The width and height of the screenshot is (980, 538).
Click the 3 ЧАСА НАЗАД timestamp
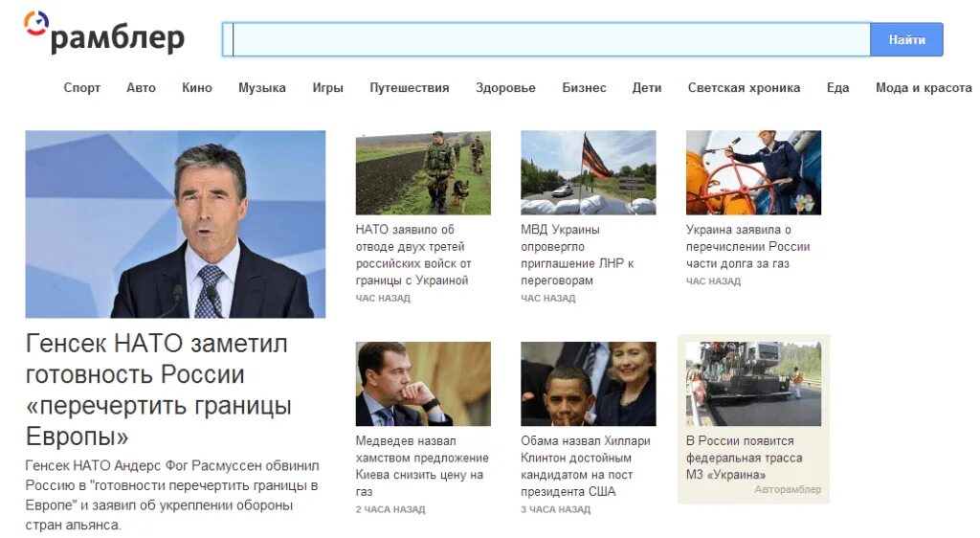[x=556, y=509]
